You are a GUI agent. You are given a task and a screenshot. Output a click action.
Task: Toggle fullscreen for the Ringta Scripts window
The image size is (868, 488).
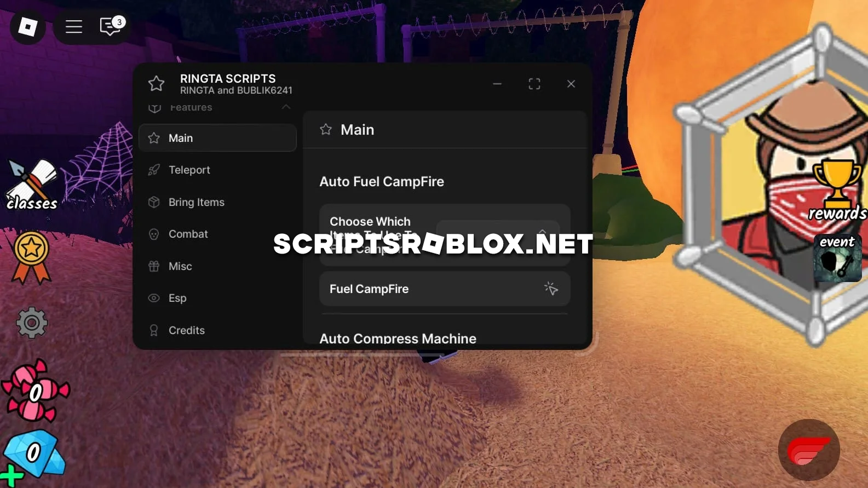pos(534,84)
